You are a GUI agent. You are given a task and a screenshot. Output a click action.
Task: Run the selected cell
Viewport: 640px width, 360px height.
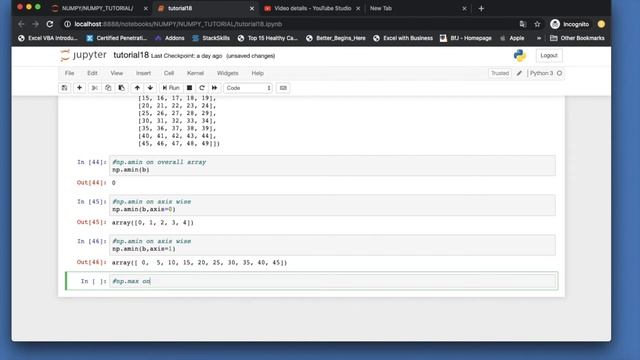point(171,88)
